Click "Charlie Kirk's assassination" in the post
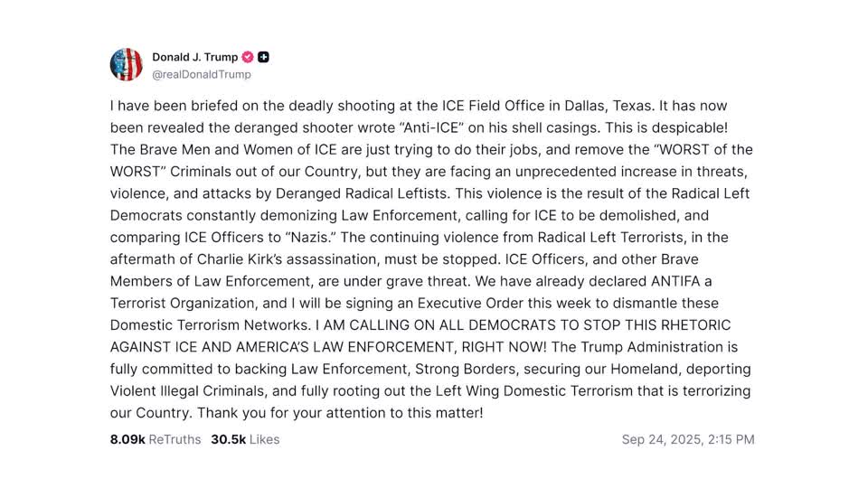This screenshot has height=488, width=868. click(288, 259)
